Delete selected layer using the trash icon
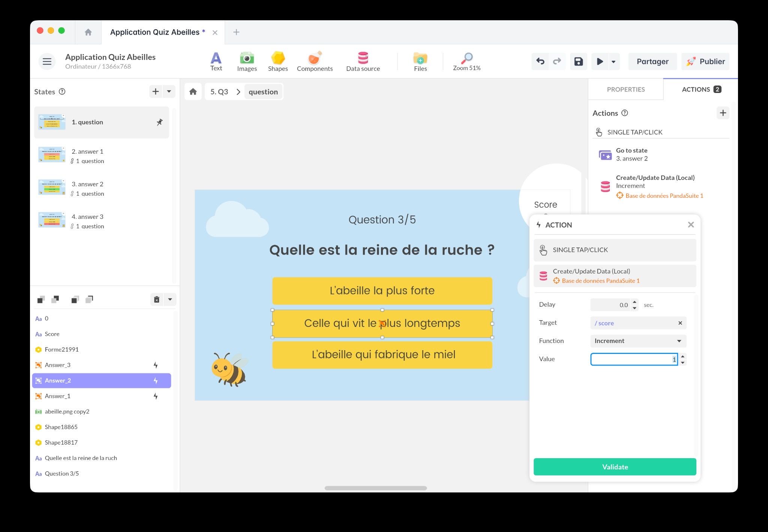Screen dimensions: 768x532 156,299
